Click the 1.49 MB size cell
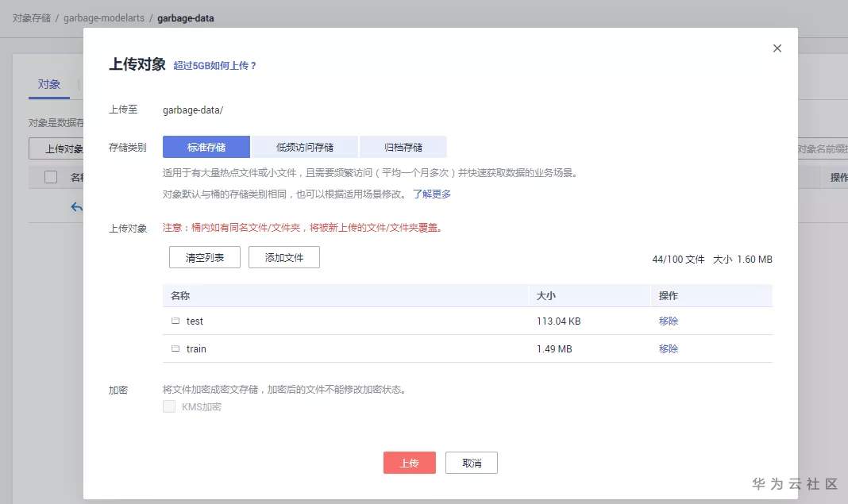This screenshot has width=848, height=504. coord(554,348)
